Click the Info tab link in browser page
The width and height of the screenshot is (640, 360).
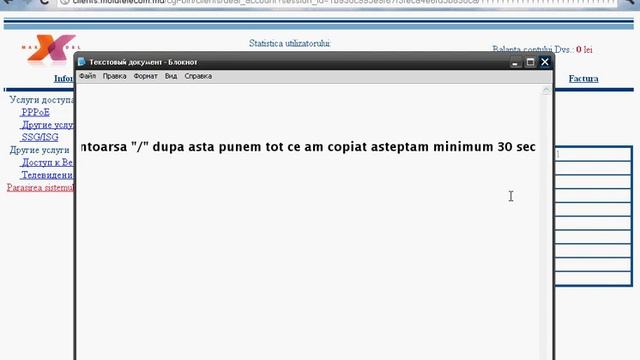[64, 78]
